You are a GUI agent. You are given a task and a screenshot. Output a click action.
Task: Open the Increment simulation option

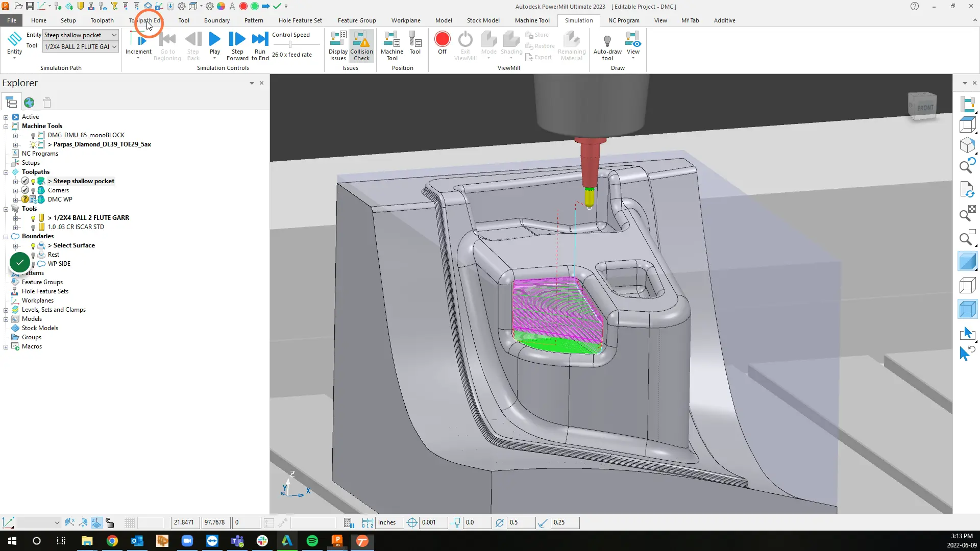138,46
